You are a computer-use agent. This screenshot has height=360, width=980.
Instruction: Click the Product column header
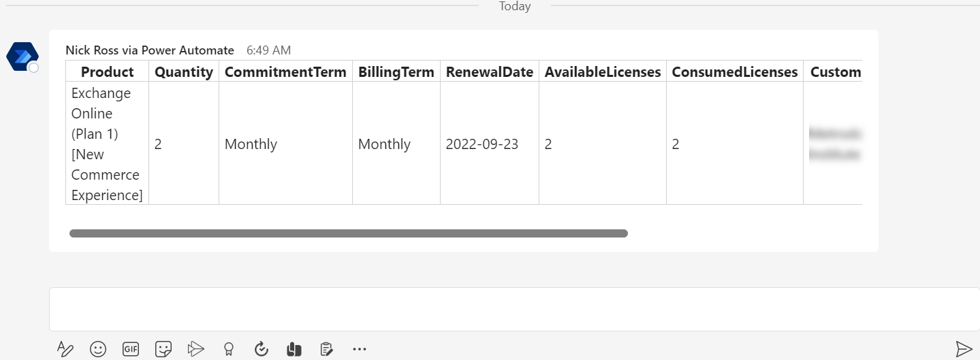tap(108, 72)
